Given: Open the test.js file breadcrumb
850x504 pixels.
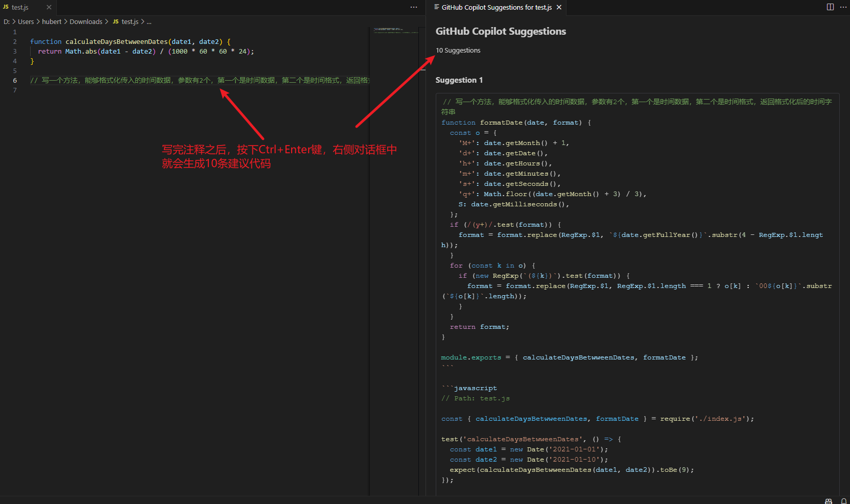Looking at the screenshot, I should click(126, 22).
